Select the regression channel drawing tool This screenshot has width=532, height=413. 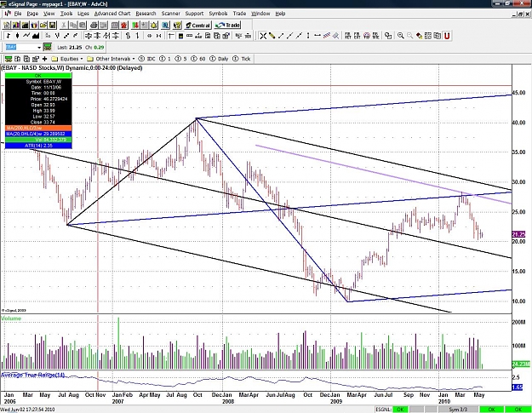(x=326, y=36)
